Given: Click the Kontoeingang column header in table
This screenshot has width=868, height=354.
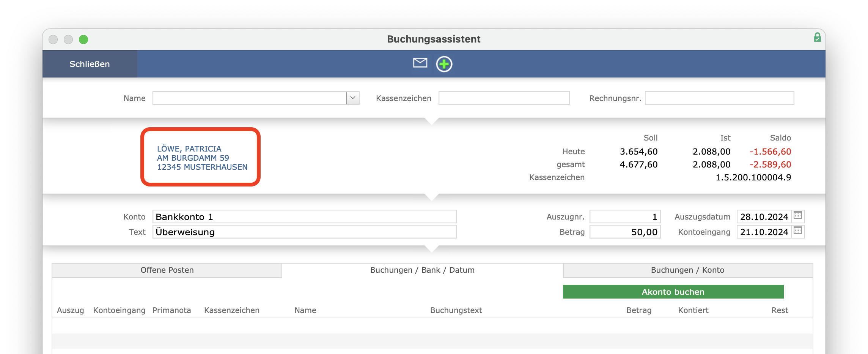Looking at the screenshot, I should click(119, 310).
